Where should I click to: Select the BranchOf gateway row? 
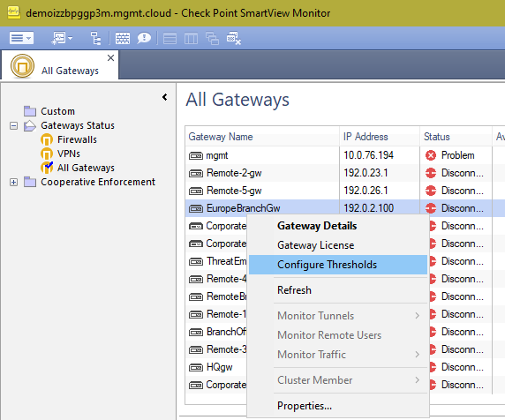216,332
